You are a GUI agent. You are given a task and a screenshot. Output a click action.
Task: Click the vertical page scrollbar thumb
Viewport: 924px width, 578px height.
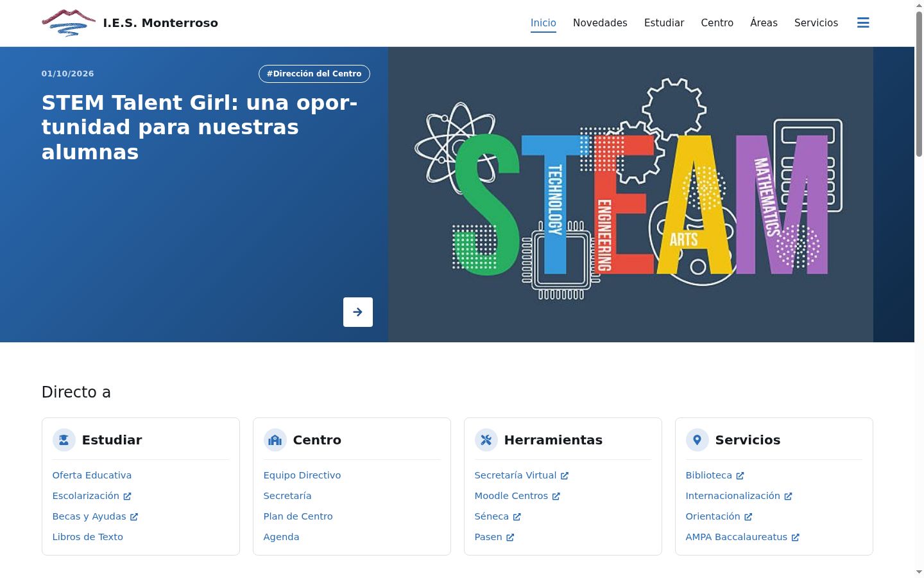coord(919,83)
